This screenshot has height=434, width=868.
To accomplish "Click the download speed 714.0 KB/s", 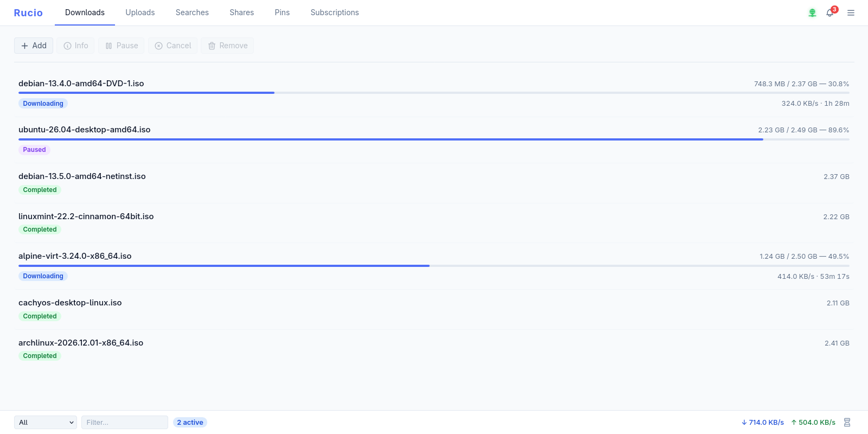I will coord(763,423).
